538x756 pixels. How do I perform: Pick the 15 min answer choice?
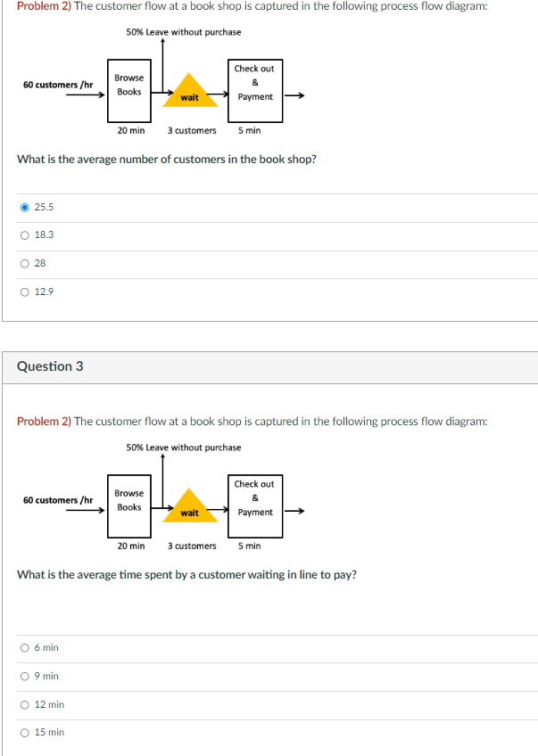click(24, 732)
